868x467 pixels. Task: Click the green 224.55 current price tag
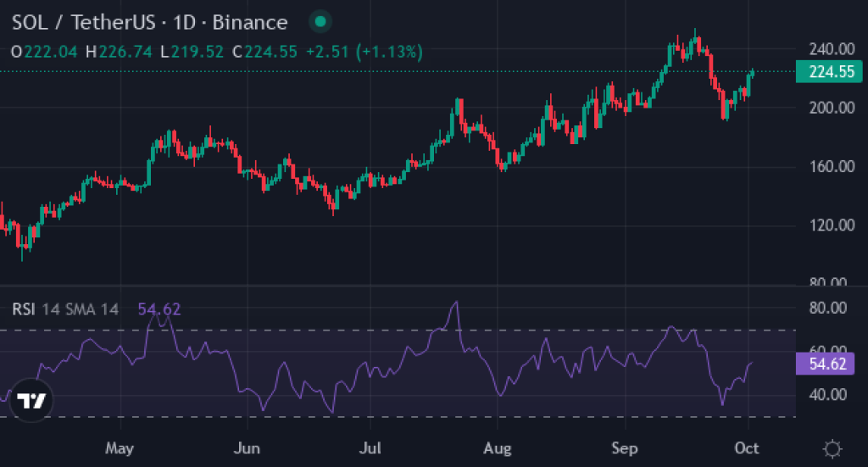tap(830, 72)
